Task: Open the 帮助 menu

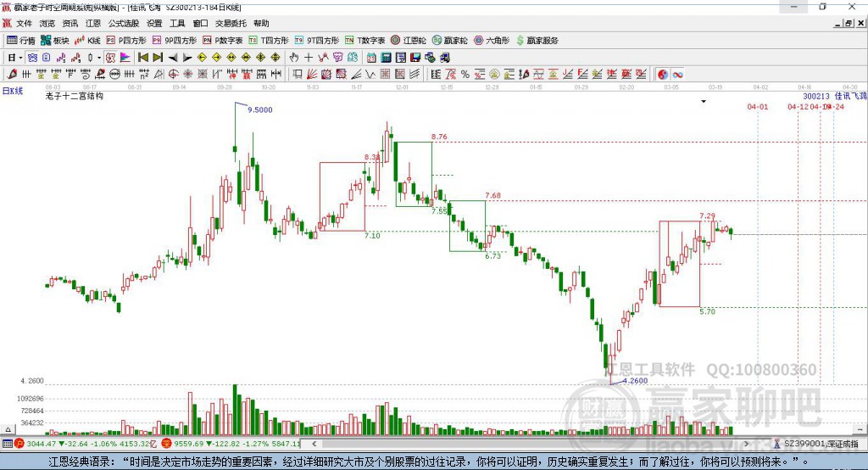Action: 261,23
